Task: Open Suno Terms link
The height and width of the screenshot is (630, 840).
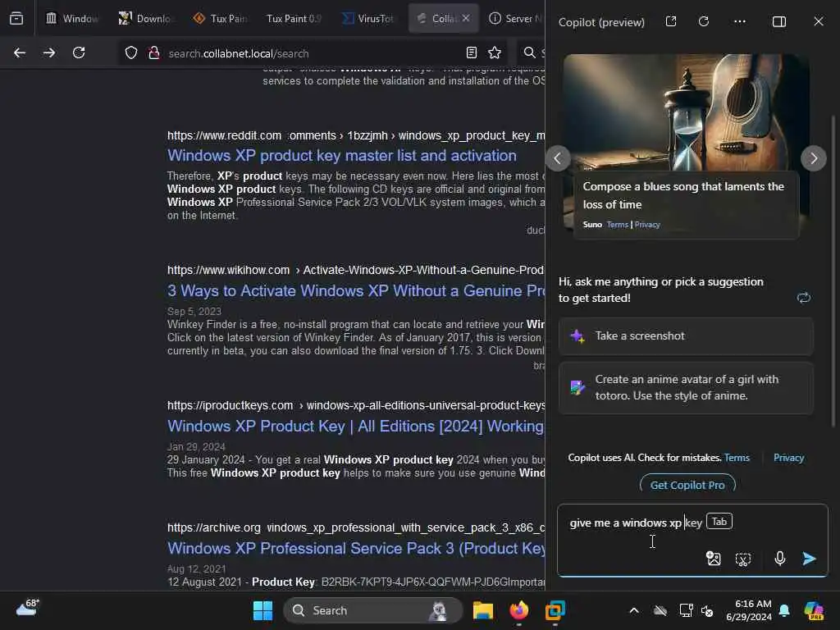Action: (617, 225)
